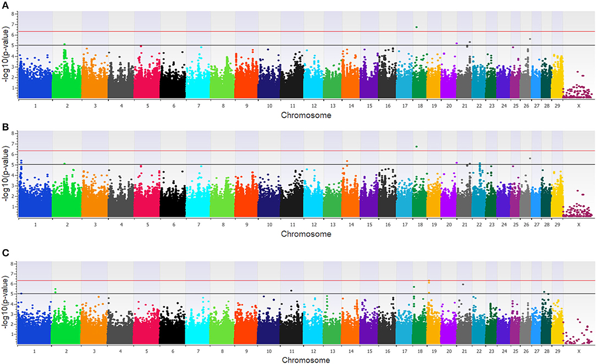Select the Chromosome axis title under panel A
Image resolution: width=596 pixels, height=364 pixels.
[x=306, y=115]
